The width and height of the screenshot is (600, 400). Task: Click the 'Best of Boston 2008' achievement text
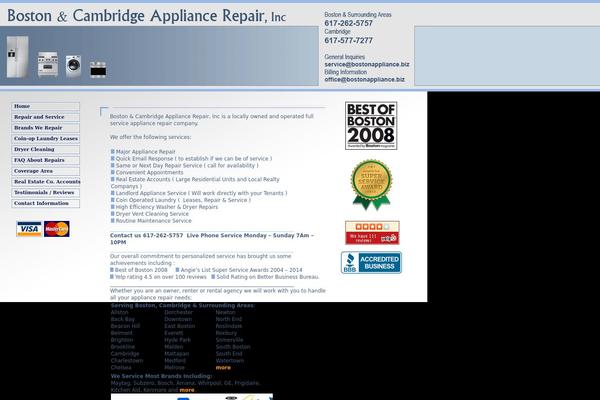pyautogui.click(x=141, y=270)
